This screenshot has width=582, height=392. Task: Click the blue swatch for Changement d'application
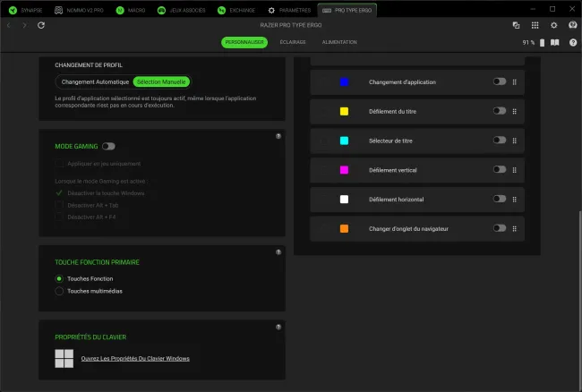[344, 82]
